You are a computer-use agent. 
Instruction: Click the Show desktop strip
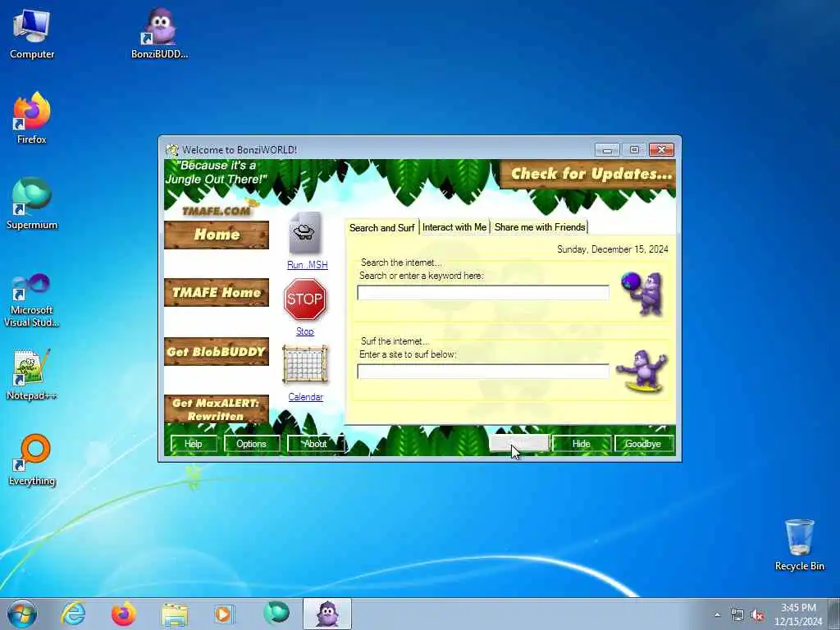click(834, 614)
